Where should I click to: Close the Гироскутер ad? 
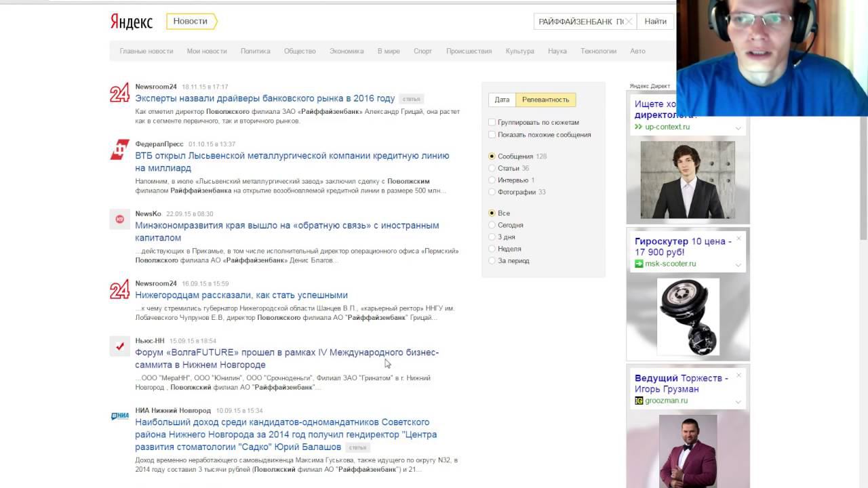tap(738, 239)
